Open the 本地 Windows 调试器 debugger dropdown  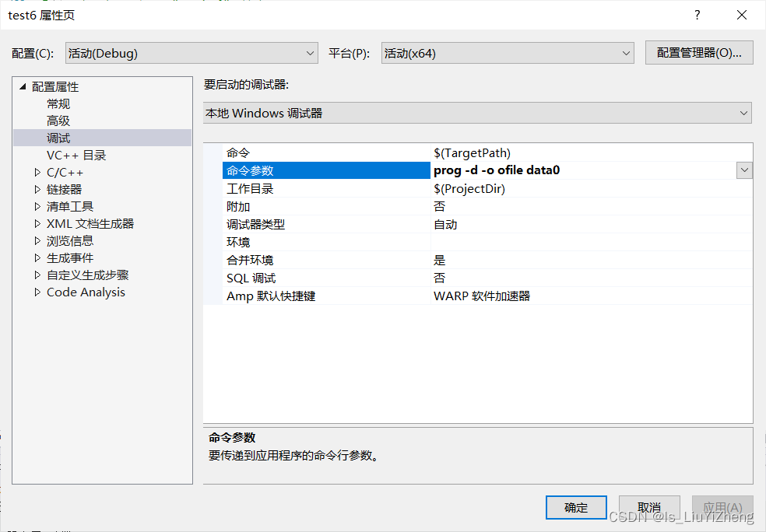coord(477,114)
